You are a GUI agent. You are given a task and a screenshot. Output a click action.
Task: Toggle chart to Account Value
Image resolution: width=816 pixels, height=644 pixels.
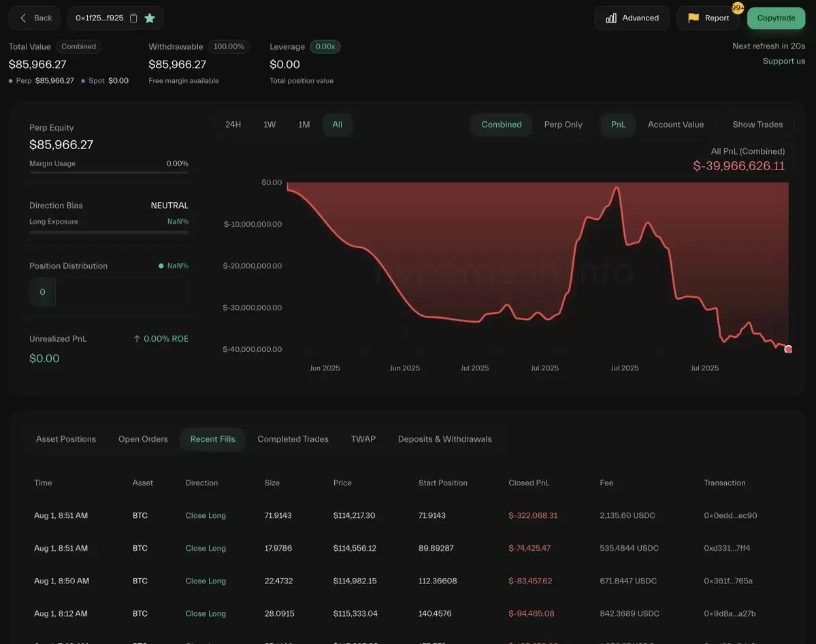[675, 125]
